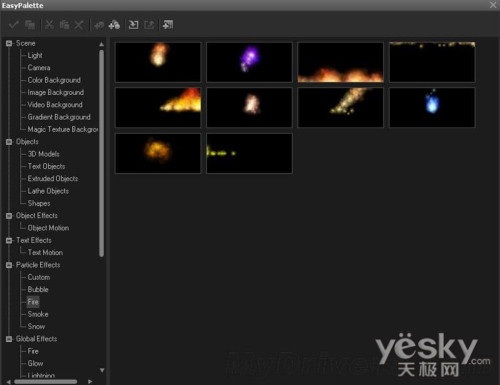
Task: Click the Import icon with downward arrow
Action: tap(133, 25)
